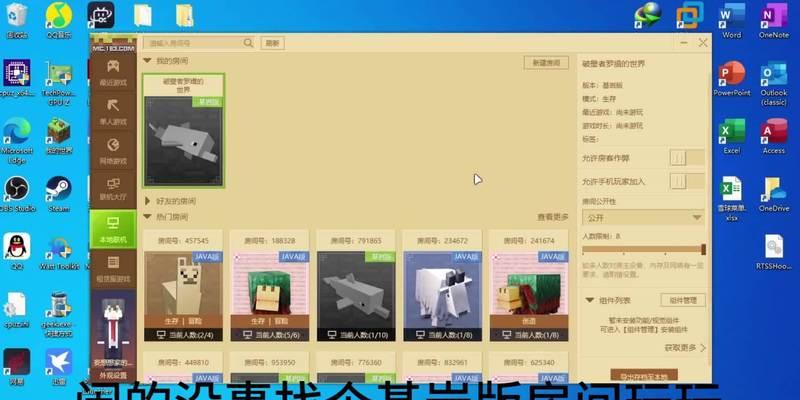800x400 pixels.
Task: Open PowerPoint desktop shortcut
Action: pos(732,79)
